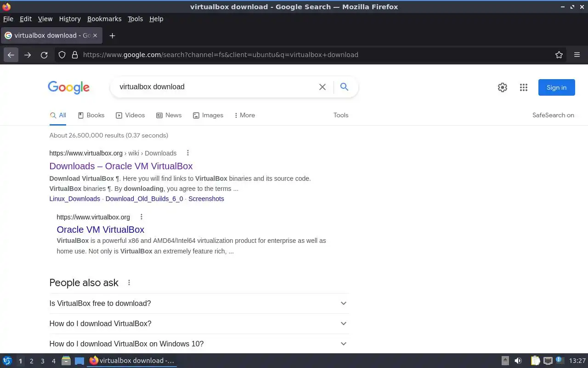Open Google quick settings gear
The width and height of the screenshot is (588, 368).
(x=503, y=87)
